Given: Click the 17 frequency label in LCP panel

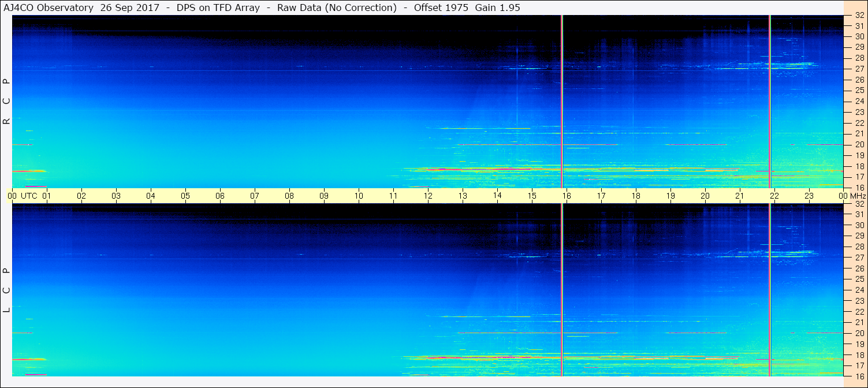Looking at the screenshot, I should [859, 365].
